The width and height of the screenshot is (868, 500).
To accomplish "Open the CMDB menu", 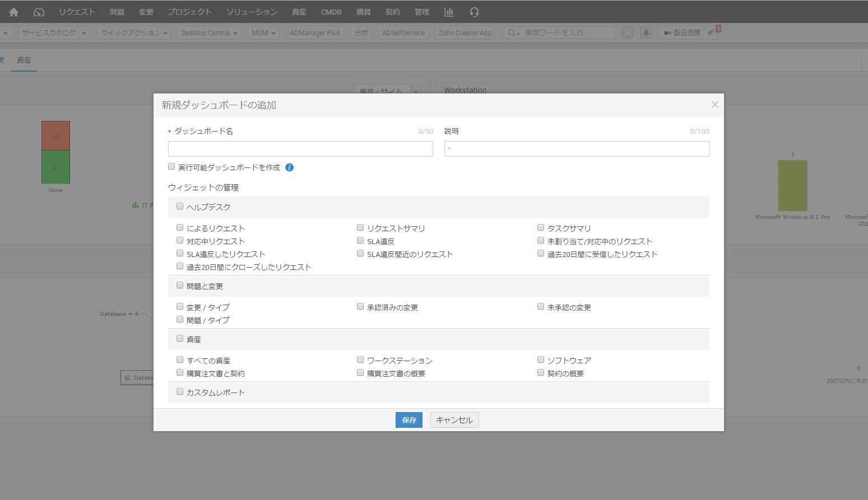I will pyautogui.click(x=331, y=12).
